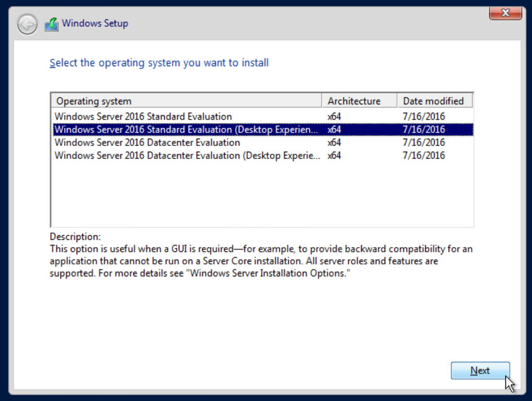Pick Datacenter Evaluation (Desktop Experience) entry
Image resolution: width=532 pixels, height=401 pixels.
pyautogui.click(x=188, y=155)
